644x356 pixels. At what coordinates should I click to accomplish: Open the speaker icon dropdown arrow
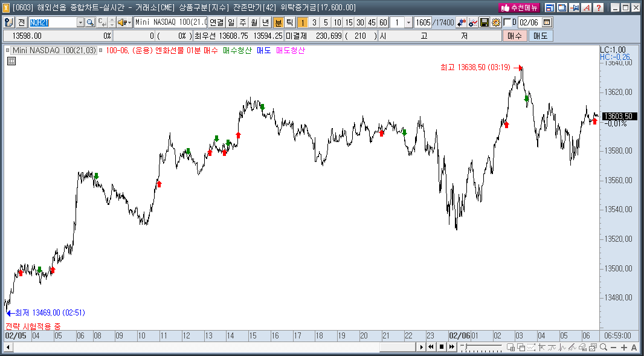pyautogui.click(x=129, y=22)
